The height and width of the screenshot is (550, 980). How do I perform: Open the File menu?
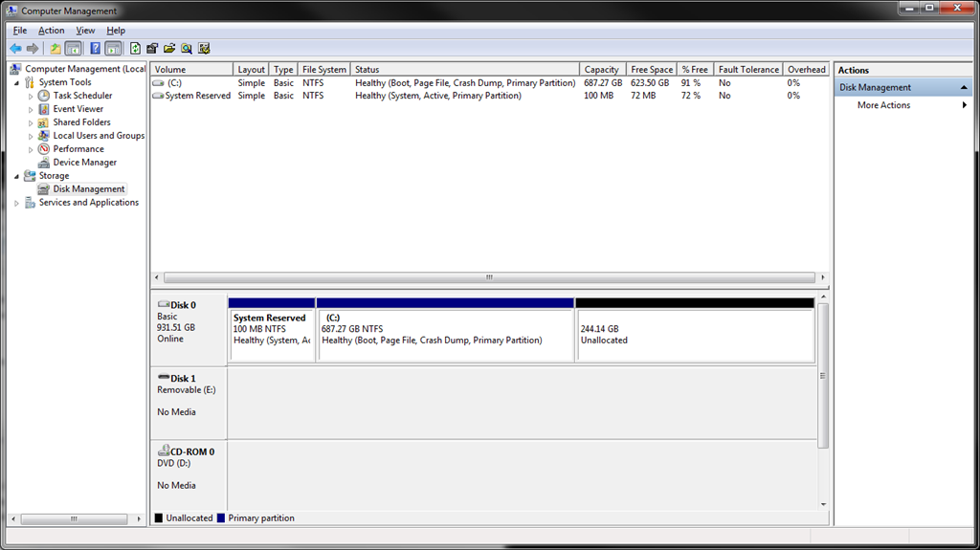click(x=20, y=30)
